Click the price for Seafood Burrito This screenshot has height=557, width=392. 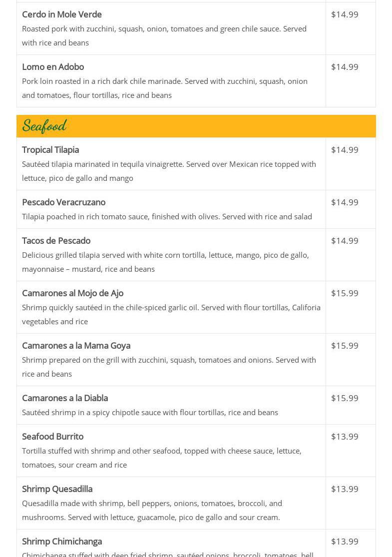pyautogui.click(x=345, y=437)
